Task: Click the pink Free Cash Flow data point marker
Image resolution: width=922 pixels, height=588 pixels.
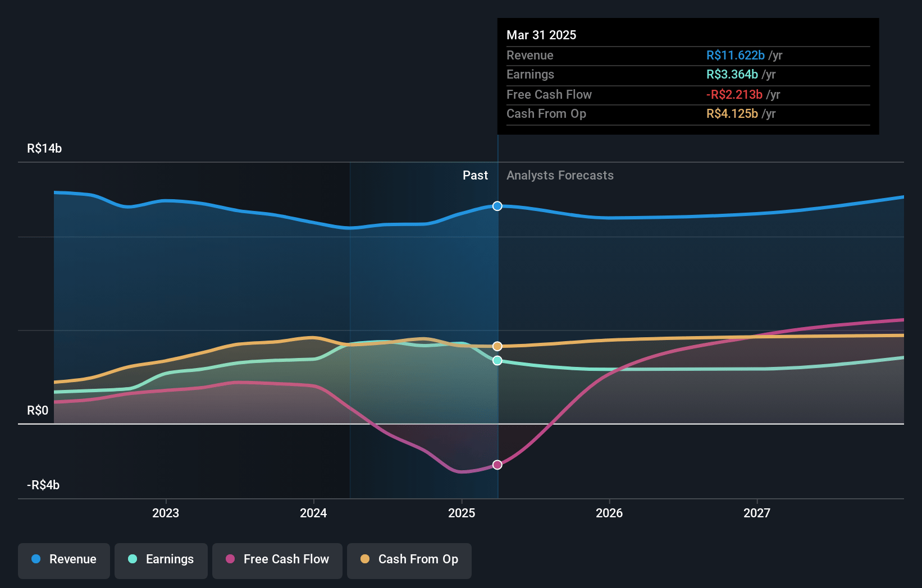Action: [497, 465]
